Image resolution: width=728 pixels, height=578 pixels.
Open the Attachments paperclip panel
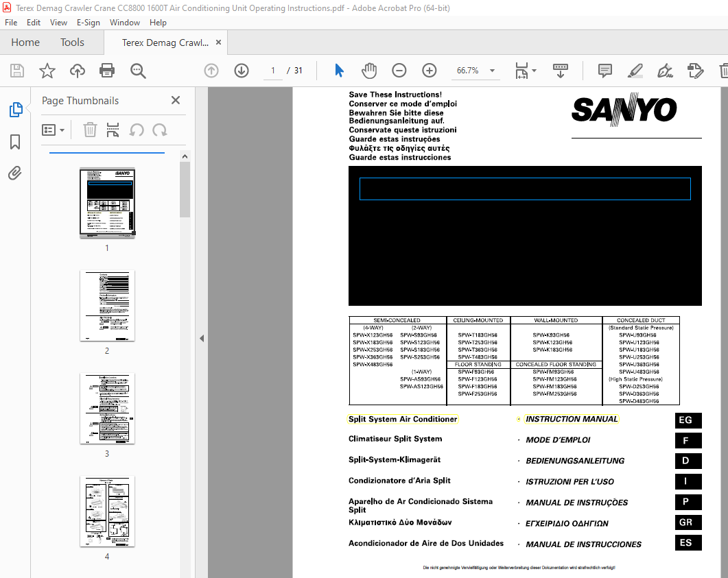[x=15, y=173]
